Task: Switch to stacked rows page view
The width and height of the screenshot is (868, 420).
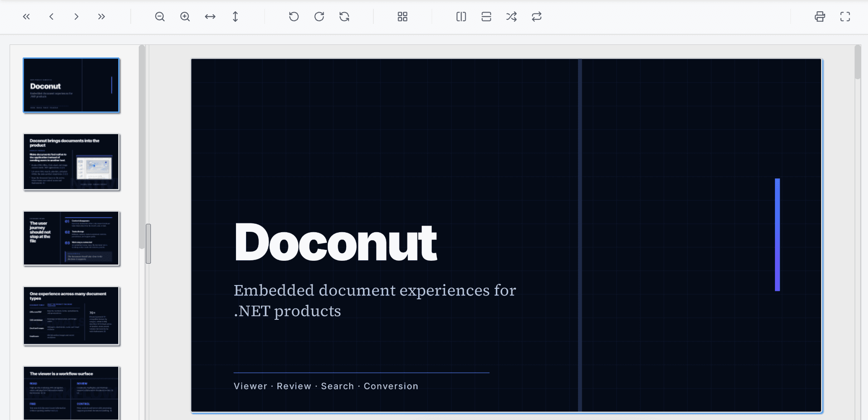Action: point(486,17)
